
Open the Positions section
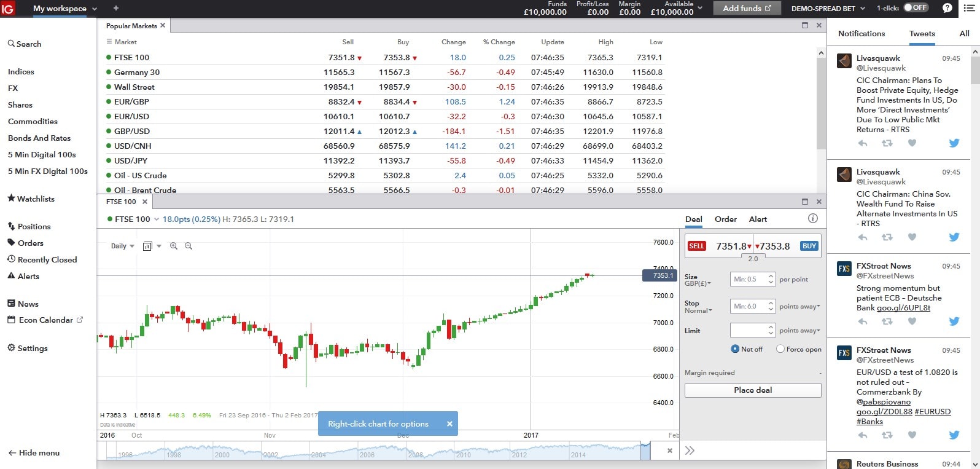pos(29,226)
